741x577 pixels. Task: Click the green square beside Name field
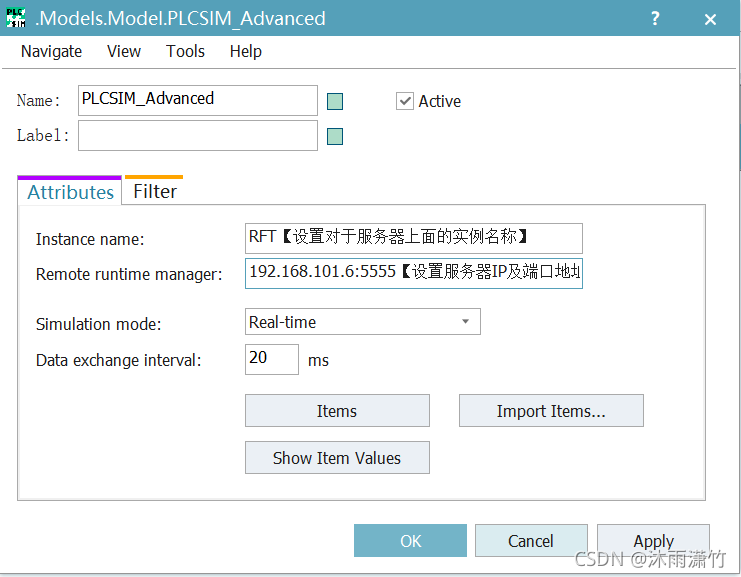pos(335,101)
